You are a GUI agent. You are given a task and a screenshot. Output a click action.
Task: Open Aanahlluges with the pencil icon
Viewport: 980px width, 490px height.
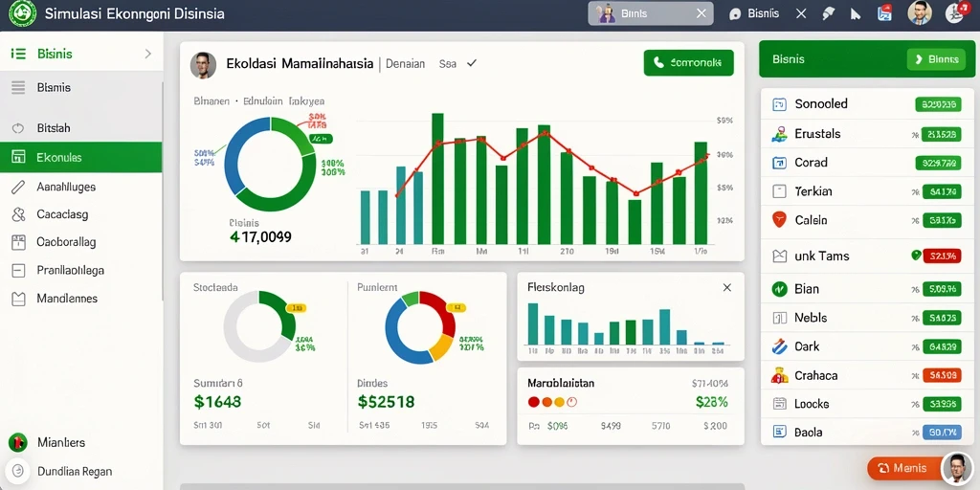18,187
